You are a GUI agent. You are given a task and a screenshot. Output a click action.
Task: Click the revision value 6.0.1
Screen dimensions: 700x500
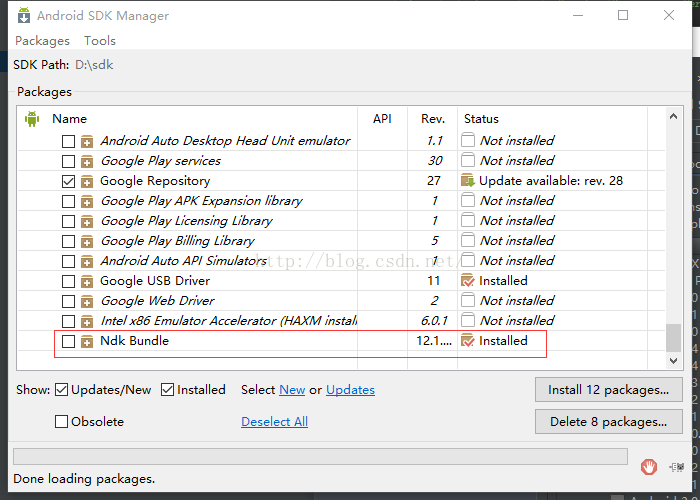click(x=434, y=321)
